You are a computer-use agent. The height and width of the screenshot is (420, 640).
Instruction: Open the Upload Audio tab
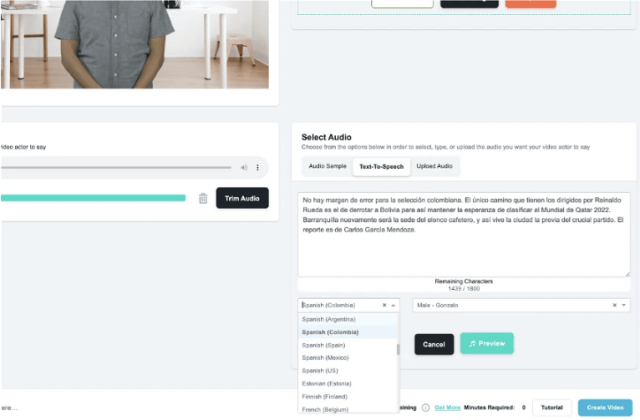(434, 166)
